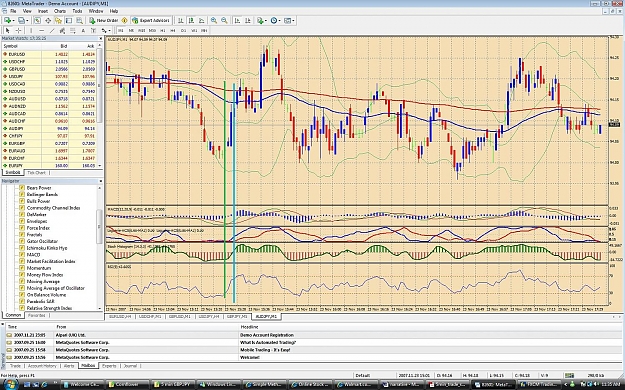Toggle the Expert Advisors button

pos(151,20)
